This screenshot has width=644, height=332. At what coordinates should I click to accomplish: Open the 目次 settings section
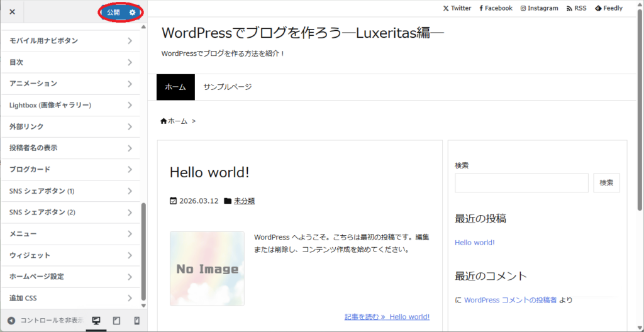70,62
